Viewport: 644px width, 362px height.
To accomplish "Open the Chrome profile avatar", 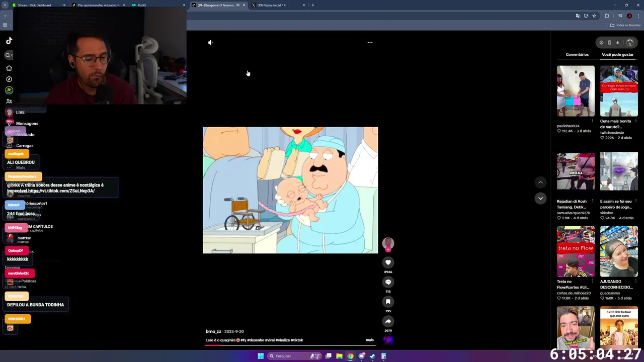I will (x=629, y=16).
